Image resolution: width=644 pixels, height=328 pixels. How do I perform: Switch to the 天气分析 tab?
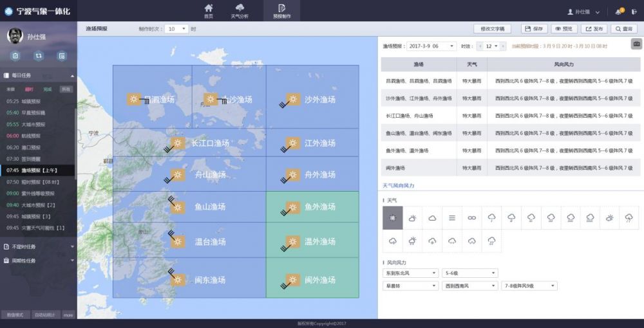click(x=240, y=11)
